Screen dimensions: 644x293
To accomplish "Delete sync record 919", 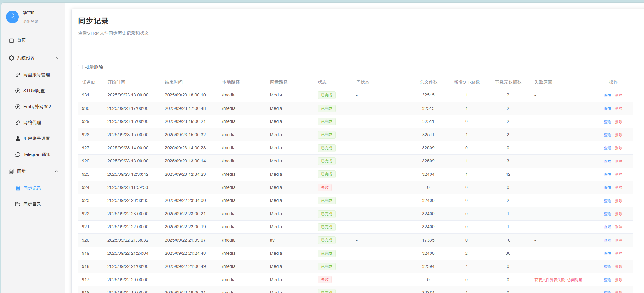I will pos(619,254).
